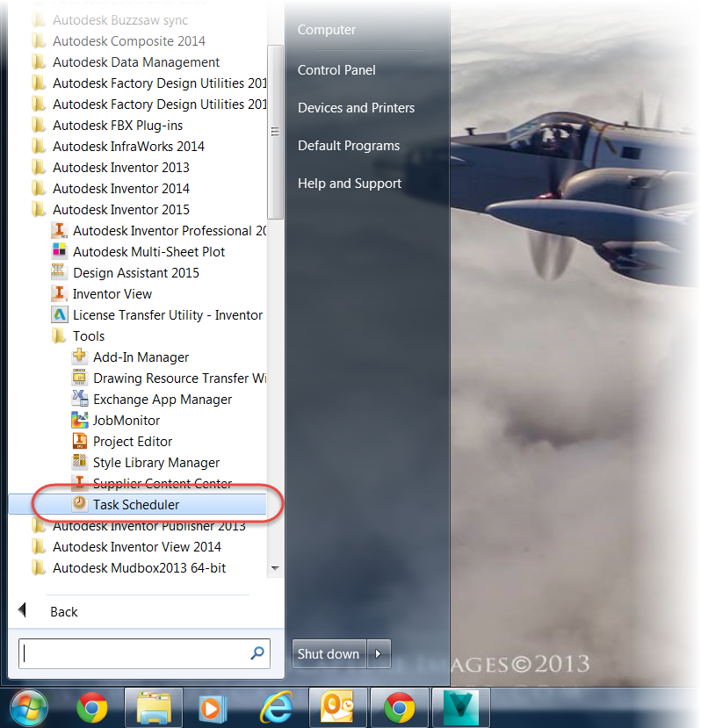Open Windows Explorer taskbar icon

(154, 708)
